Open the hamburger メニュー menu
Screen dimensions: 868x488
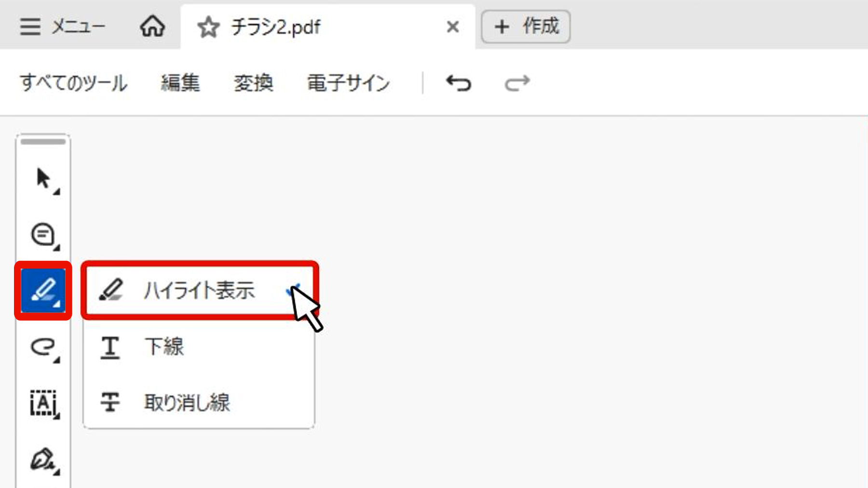[62, 27]
